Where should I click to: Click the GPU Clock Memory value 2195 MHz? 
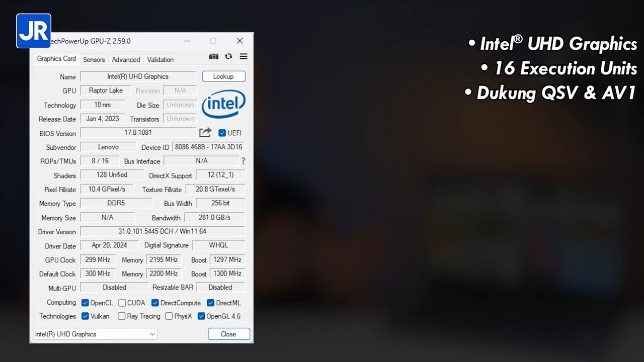(x=164, y=260)
